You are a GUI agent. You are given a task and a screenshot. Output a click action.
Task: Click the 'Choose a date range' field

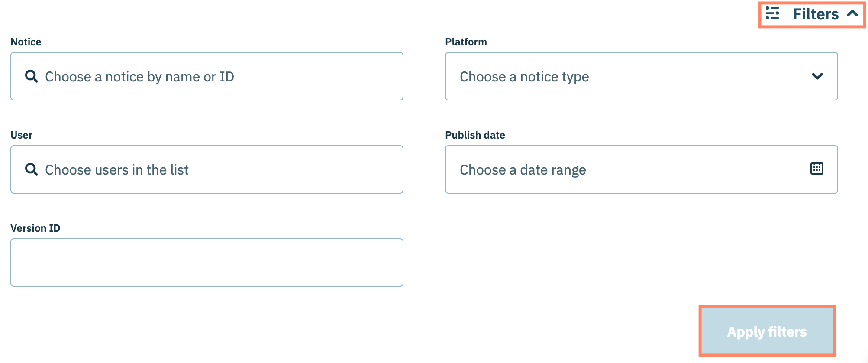point(523,170)
